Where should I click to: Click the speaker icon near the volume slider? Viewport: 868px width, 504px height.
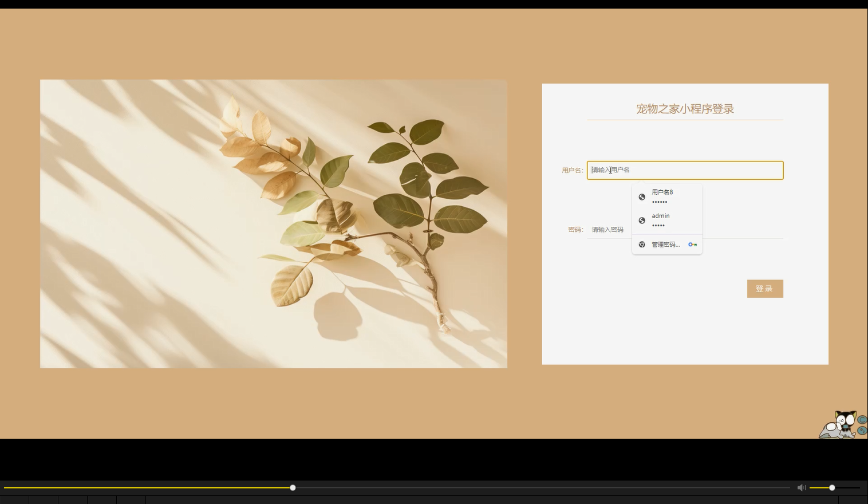[x=801, y=487]
